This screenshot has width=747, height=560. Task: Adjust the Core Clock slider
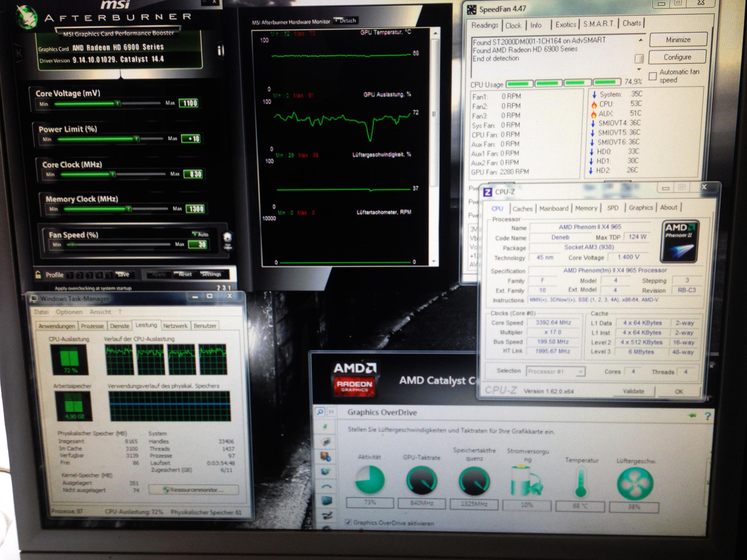(112, 174)
